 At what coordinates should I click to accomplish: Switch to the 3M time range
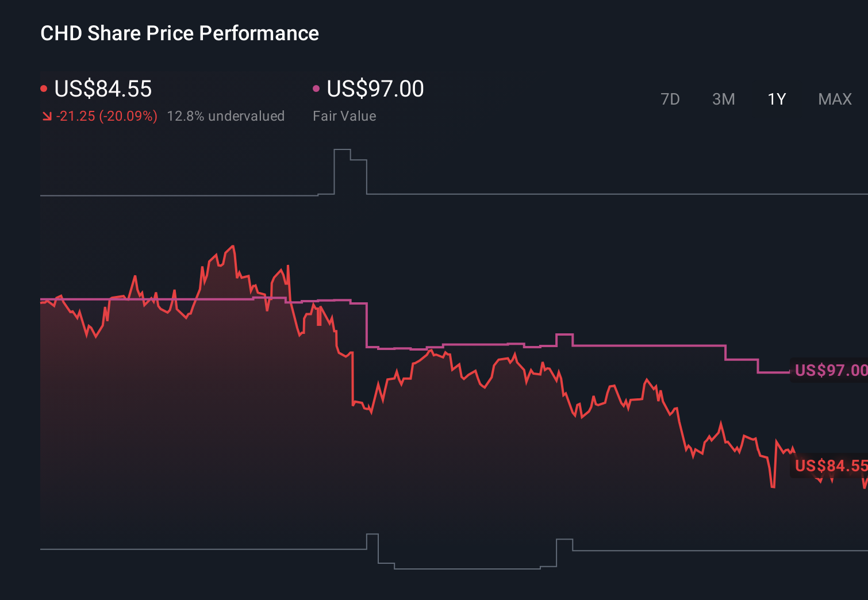[x=723, y=99]
